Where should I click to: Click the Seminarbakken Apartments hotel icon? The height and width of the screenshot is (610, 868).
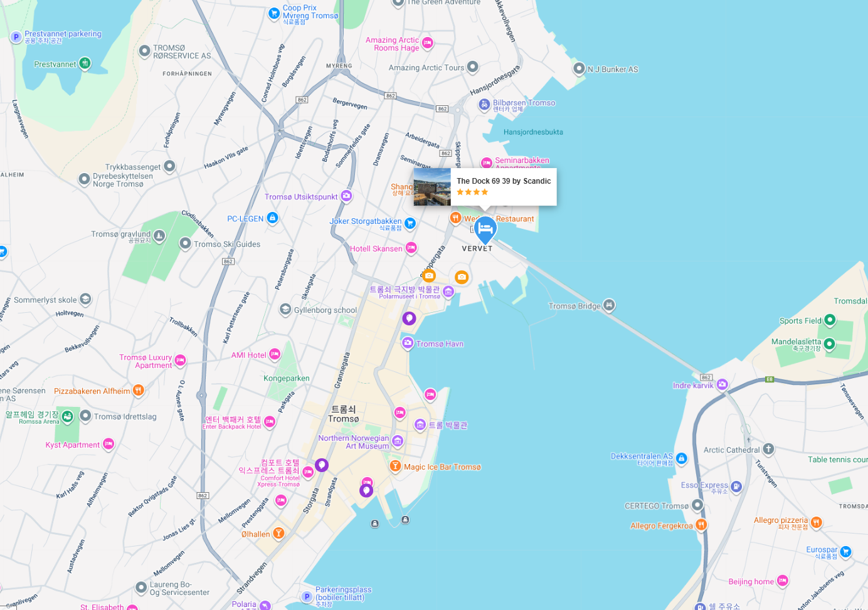pyautogui.click(x=487, y=163)
